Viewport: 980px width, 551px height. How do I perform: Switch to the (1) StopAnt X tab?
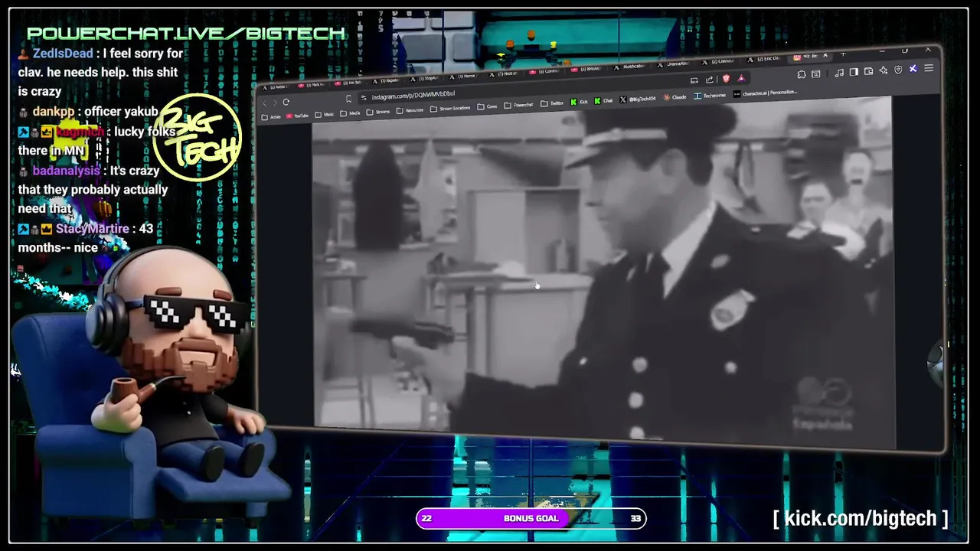click(x=426, y=79)
